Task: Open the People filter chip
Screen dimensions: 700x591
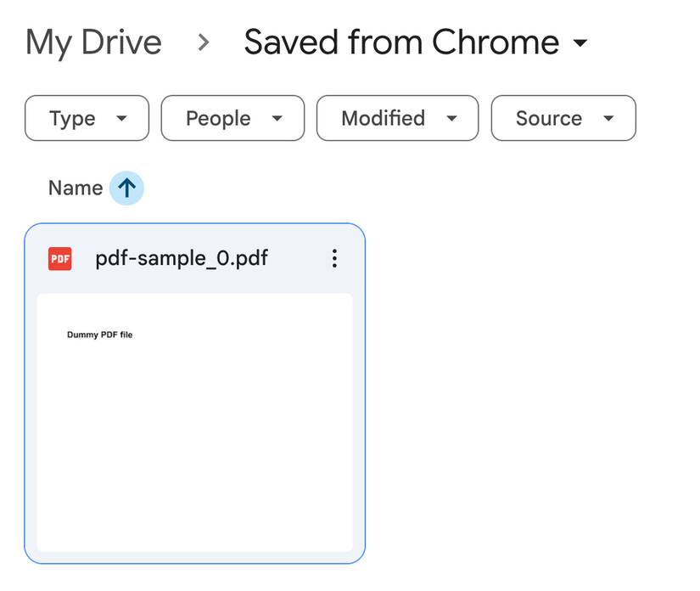Action: (x=232, y=119)
